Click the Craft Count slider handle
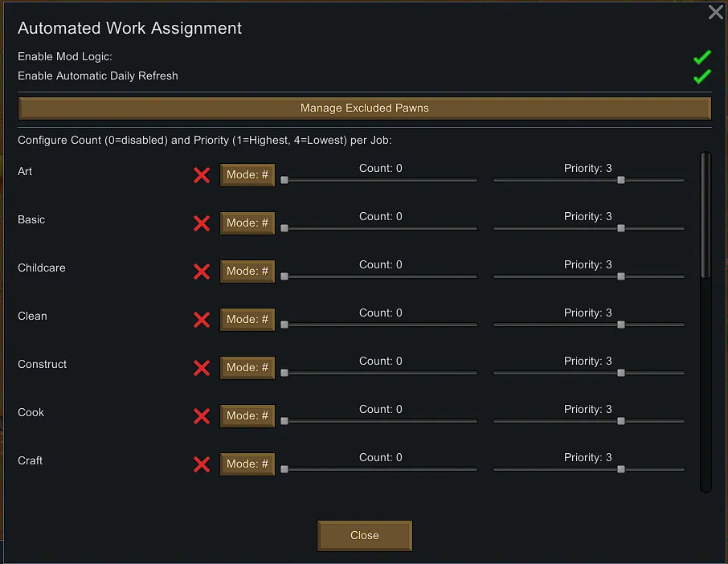The height and width of the screenshot is (564, 728). [x=284, y=470]
